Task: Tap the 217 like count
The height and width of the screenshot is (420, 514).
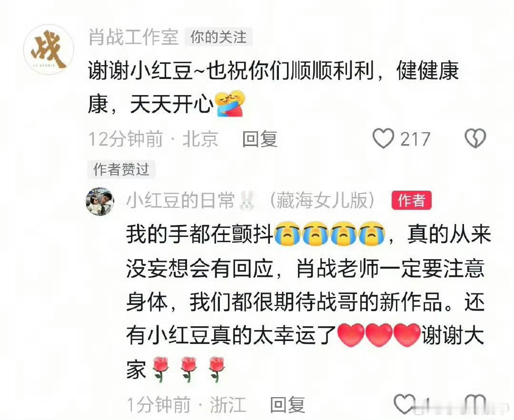Action: [415, 139]
